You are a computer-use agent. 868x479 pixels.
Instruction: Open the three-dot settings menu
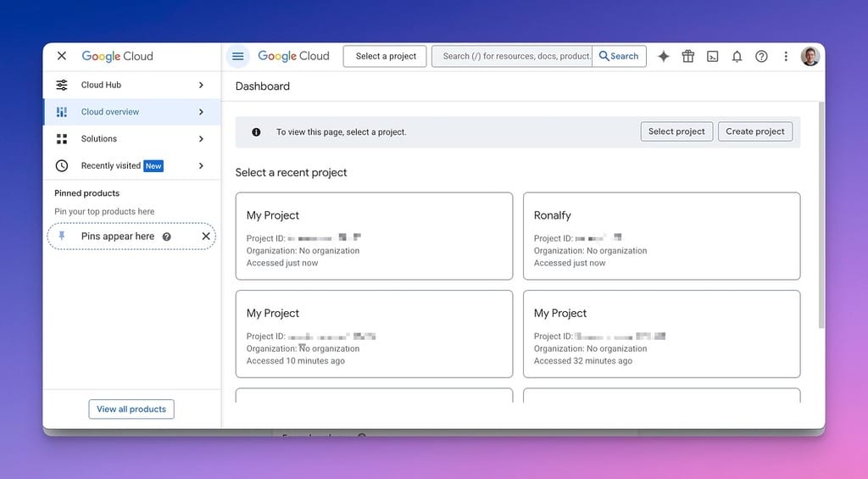tap(786, 56)
